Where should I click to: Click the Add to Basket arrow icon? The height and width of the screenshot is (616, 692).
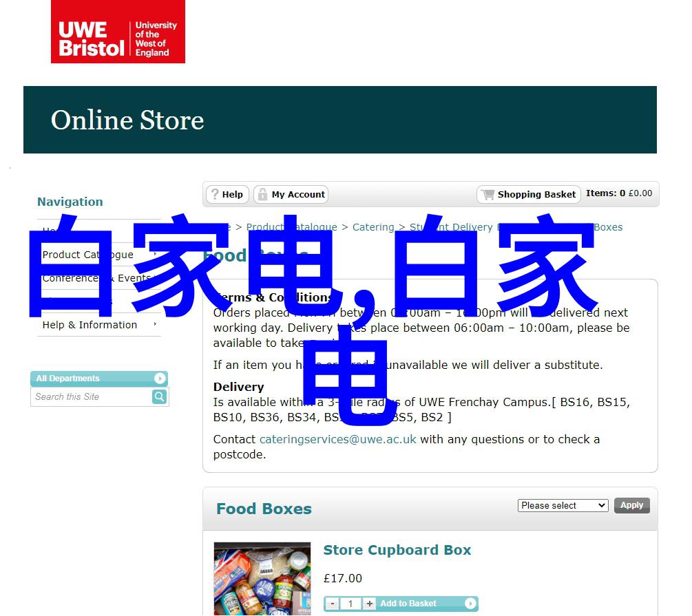tap(470, 604)
